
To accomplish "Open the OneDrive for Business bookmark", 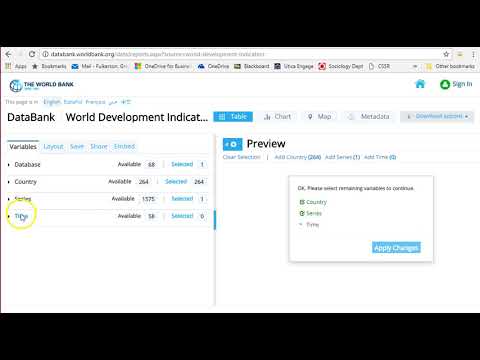I will pos(162,66).
